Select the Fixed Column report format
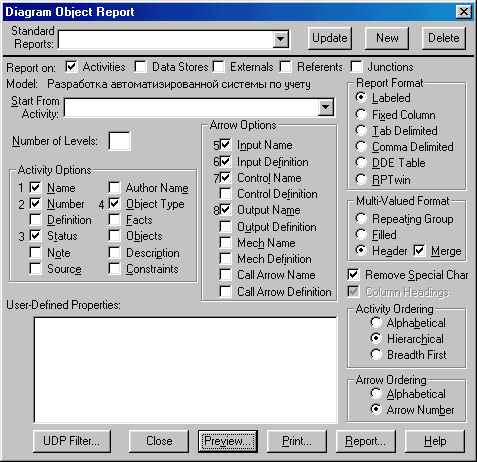The height and width of the screenshot is (462, 477). point(361,114)
